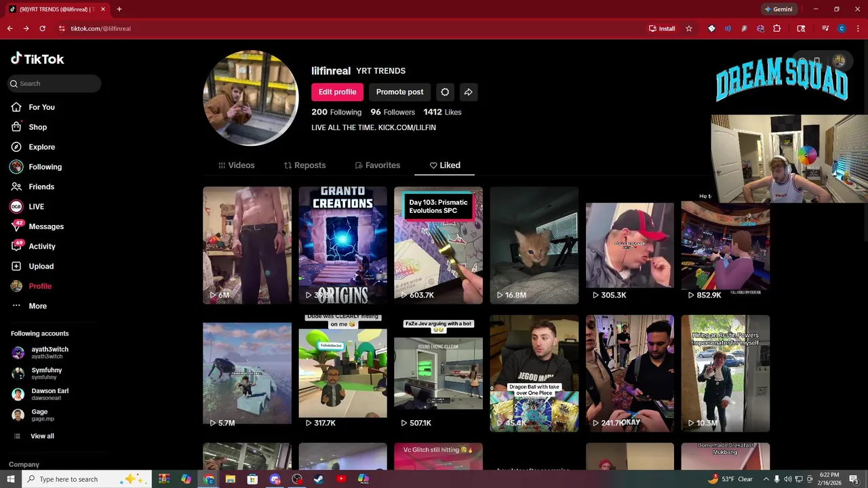The image size is (868, 488).
Task: Reload the page with refresh icon
Action: point(42,28)
